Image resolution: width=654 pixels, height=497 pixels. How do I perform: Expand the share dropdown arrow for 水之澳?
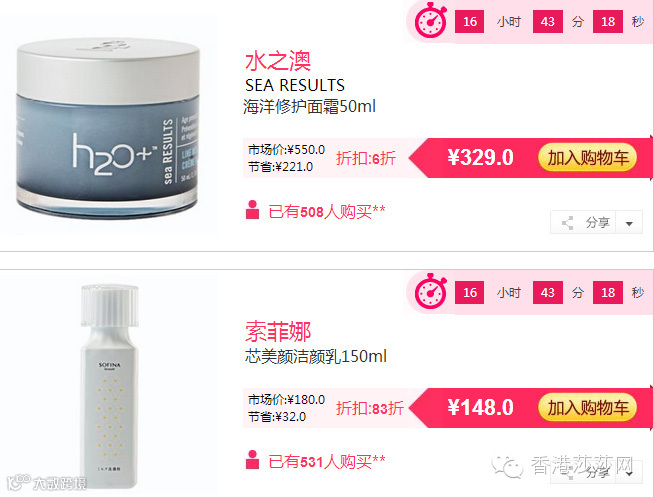pos(629,223)
